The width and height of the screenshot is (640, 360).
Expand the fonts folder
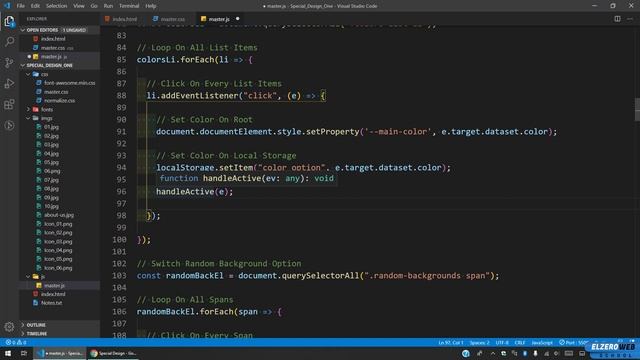click(x=59, y=109)
